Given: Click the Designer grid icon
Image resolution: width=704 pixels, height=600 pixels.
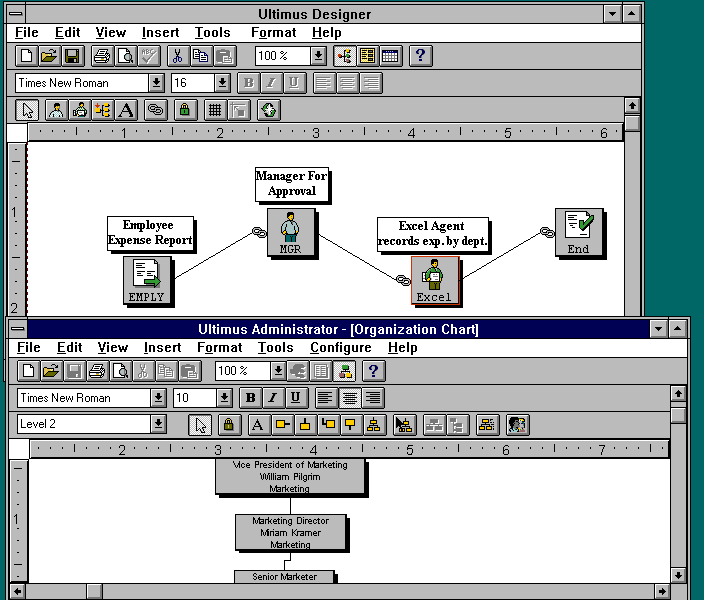Looking at the screenshot, I should [x=213, y=110].
